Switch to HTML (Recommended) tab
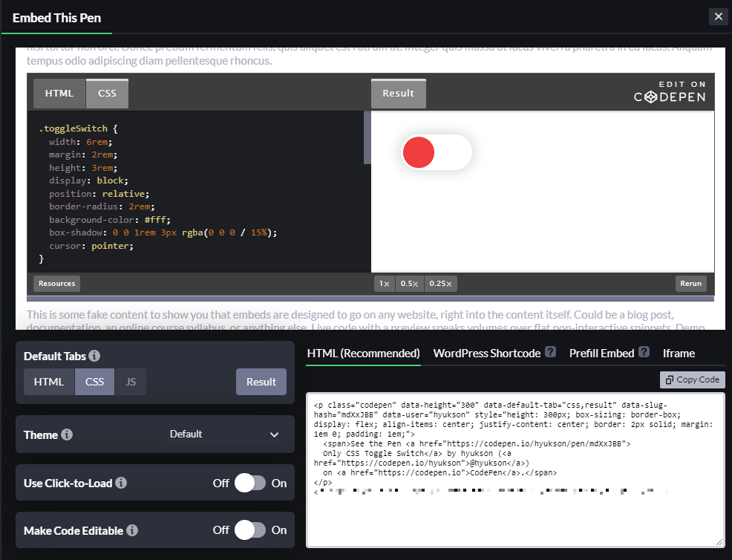 363,354
